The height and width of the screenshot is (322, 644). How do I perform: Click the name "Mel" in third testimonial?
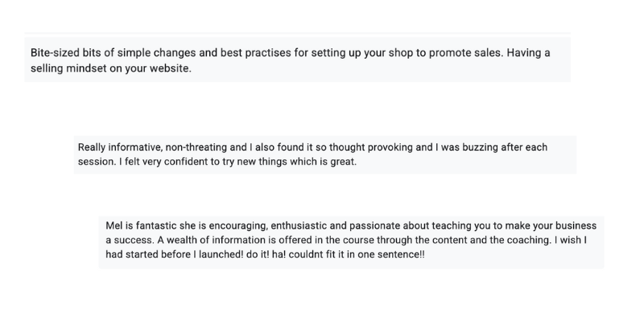(x=114, y=225)
